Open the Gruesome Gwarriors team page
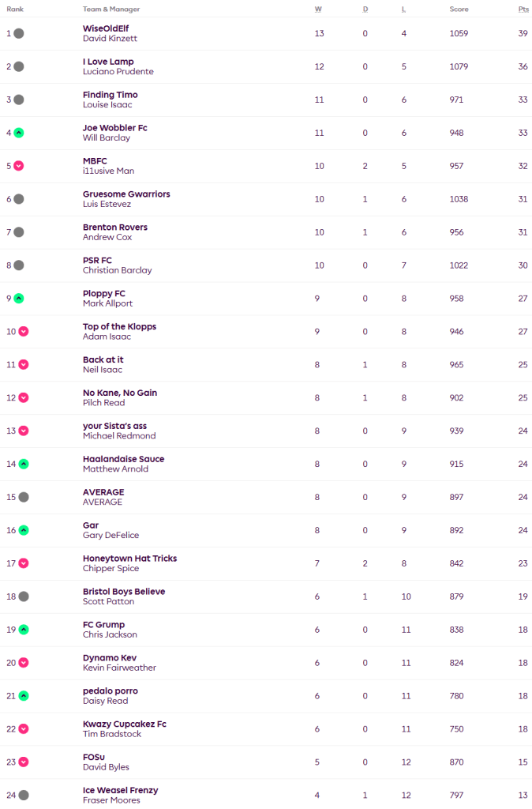Screen dimensions: 532x809 (x=126, y=194)
